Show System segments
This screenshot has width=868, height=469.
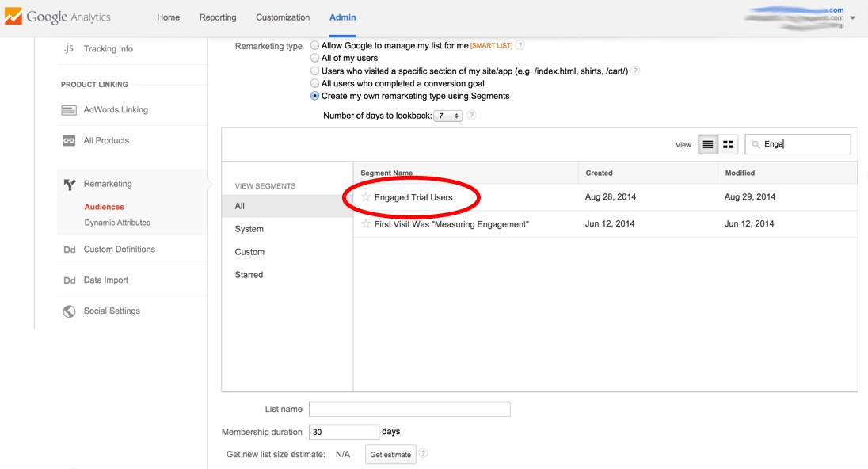(x=249, y=229)
